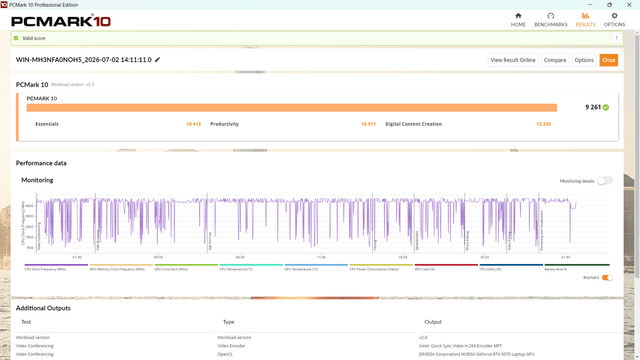
Task: Click the Type column header
Action: (x=229, y=322)
